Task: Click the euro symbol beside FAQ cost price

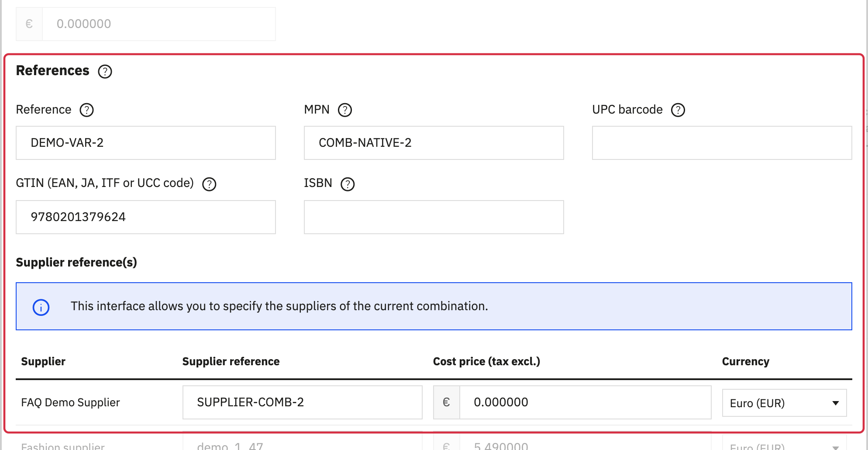Action: click(x=447, y=402)
